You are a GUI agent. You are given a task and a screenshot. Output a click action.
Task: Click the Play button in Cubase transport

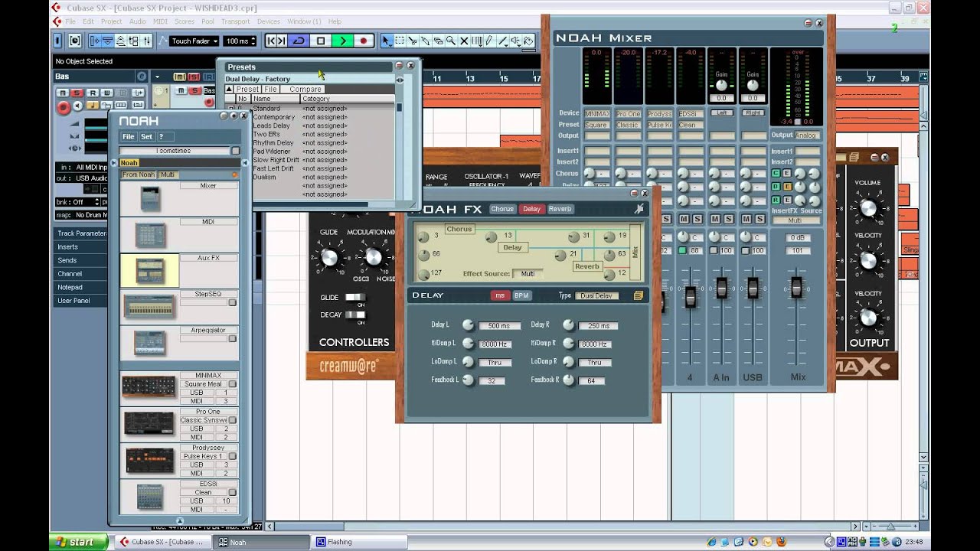click(342, 41)
